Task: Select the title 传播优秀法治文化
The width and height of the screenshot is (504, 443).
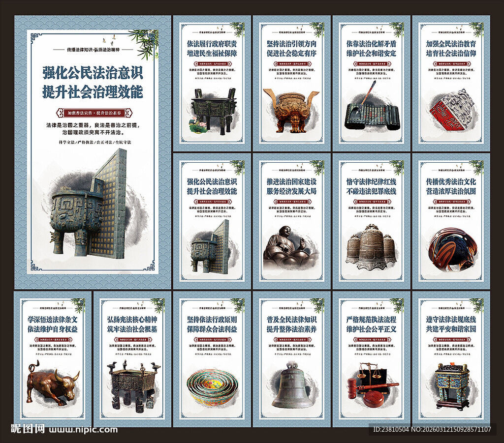Action: 451,182
